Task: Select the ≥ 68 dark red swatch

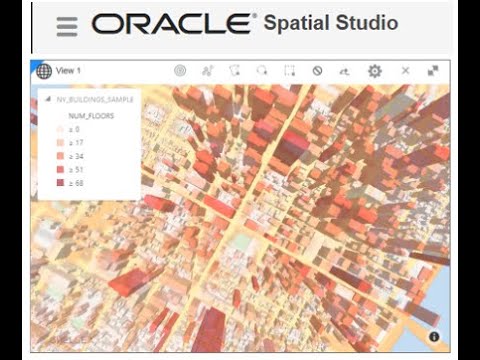Action: coord(60,183)
